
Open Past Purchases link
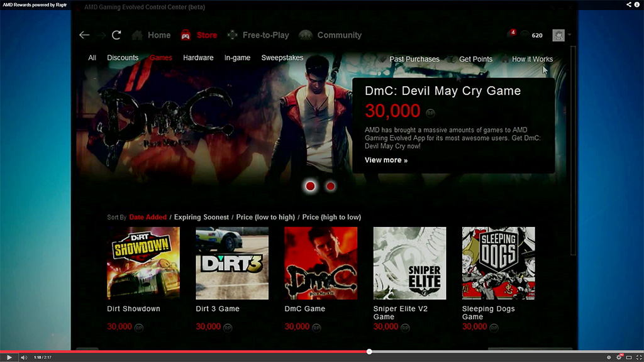click(414, 59)
